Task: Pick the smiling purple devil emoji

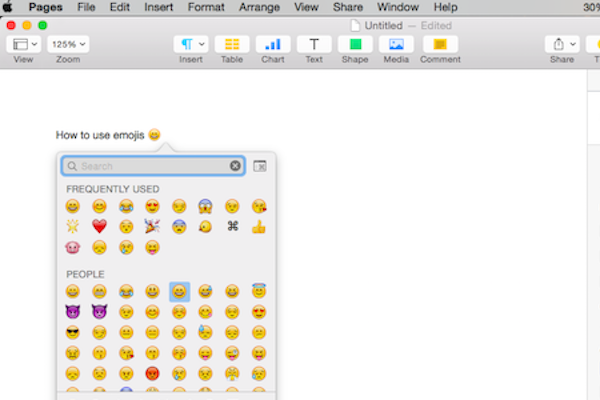Action: (x=73, y=312)
